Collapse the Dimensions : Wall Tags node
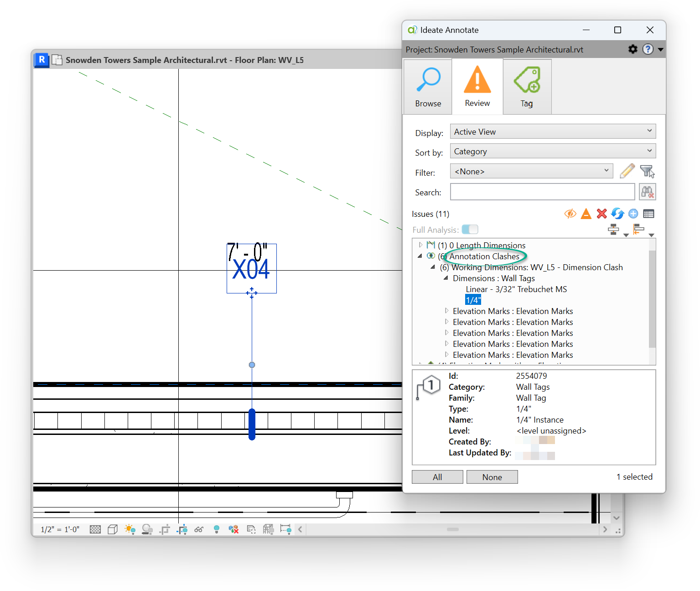The image size is (700, 591). 446,278
